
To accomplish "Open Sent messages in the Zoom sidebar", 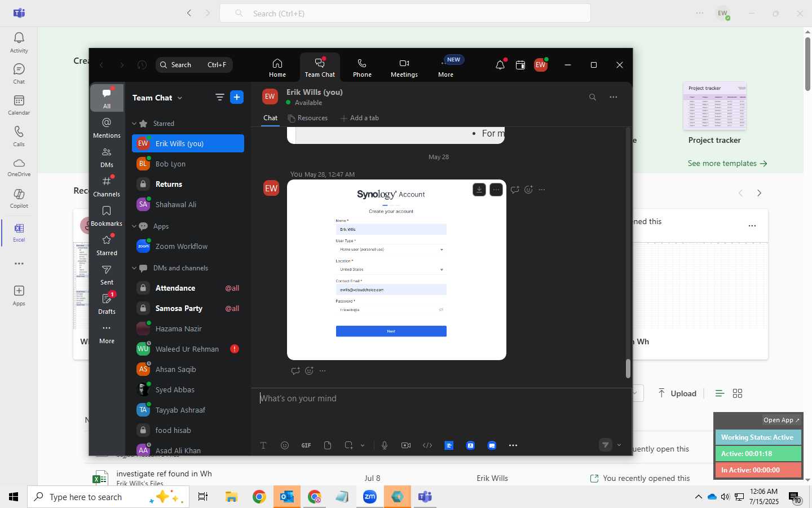I will [x=107, y=275].
